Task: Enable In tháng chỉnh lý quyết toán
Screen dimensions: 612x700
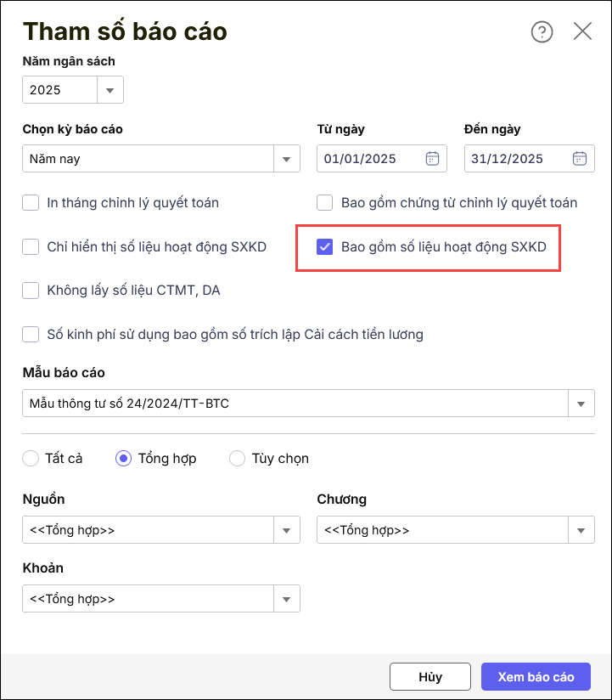Action: pos(31,203)
